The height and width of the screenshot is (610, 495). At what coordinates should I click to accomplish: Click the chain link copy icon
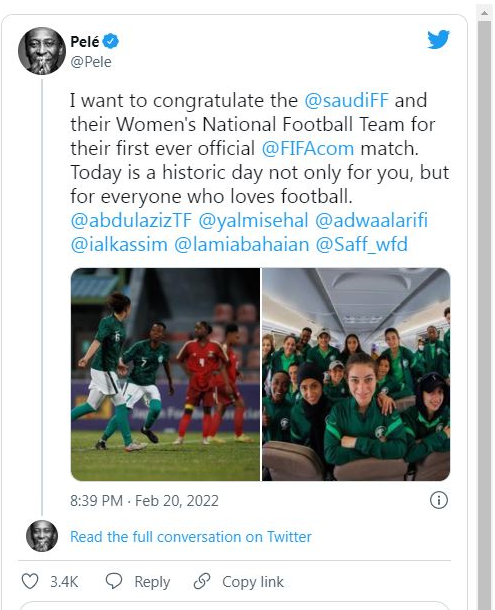point(202,581)
